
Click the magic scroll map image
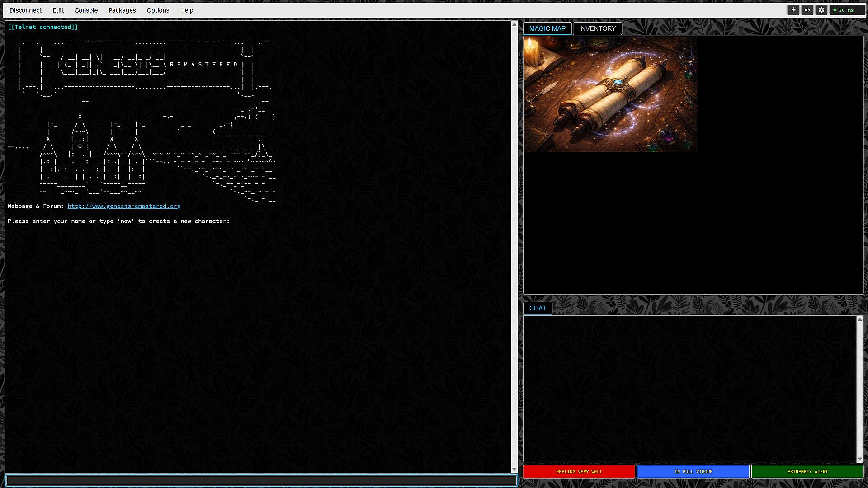point(610,94)
